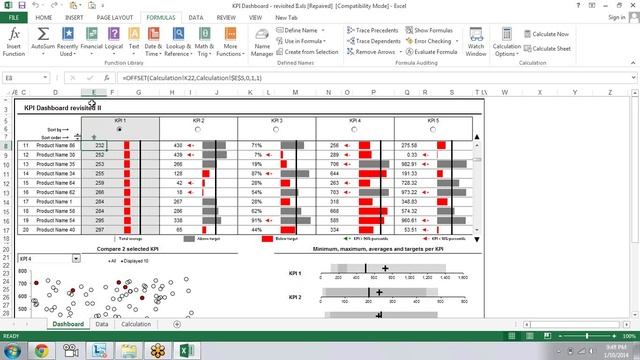Open the Calculation sheet tab
Image resolution: width=640 pixels, height=360 pixels.
136,324
